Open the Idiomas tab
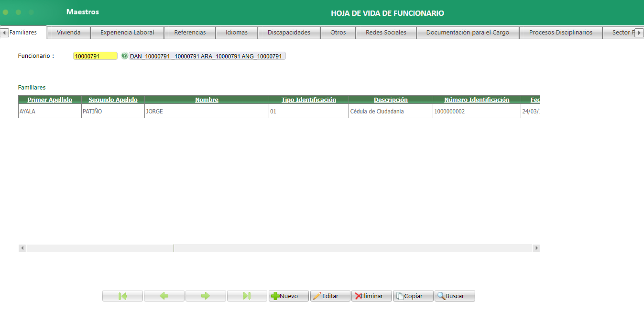 pos(237,32)
